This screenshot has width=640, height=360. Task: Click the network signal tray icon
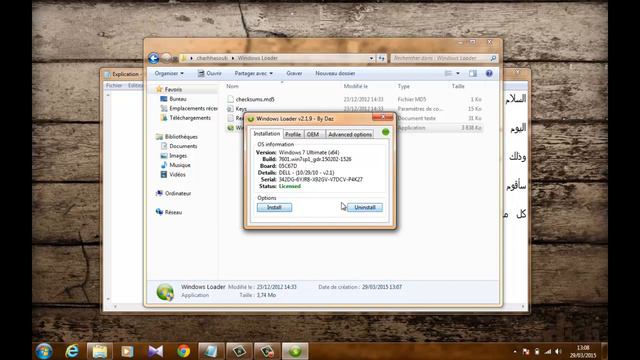pos(547,351)
